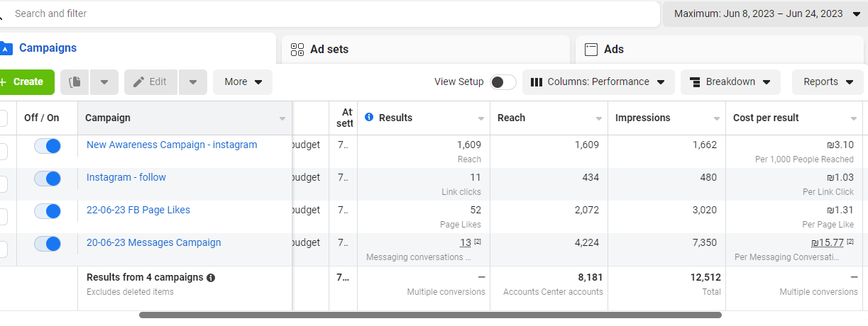This screenshot has width=868, height=326.
Task: Click the green Create button
Action: click(x=27, y=82)
